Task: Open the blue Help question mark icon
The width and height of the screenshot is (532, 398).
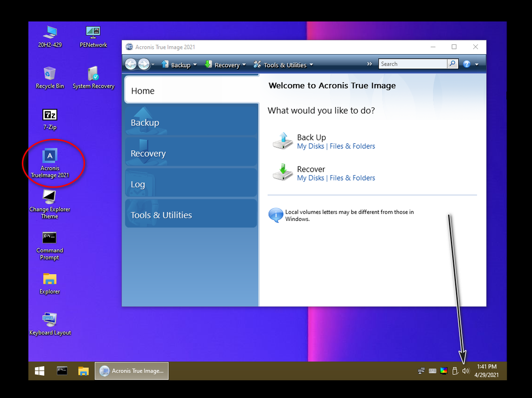Action: click(x=467, y=64)
